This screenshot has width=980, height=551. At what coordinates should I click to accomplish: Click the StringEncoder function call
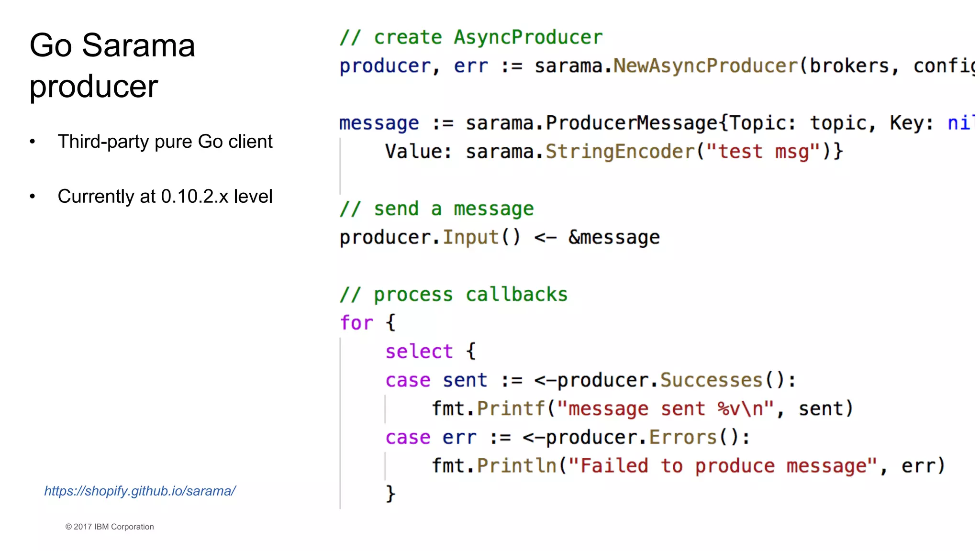[x=620, y=152]
